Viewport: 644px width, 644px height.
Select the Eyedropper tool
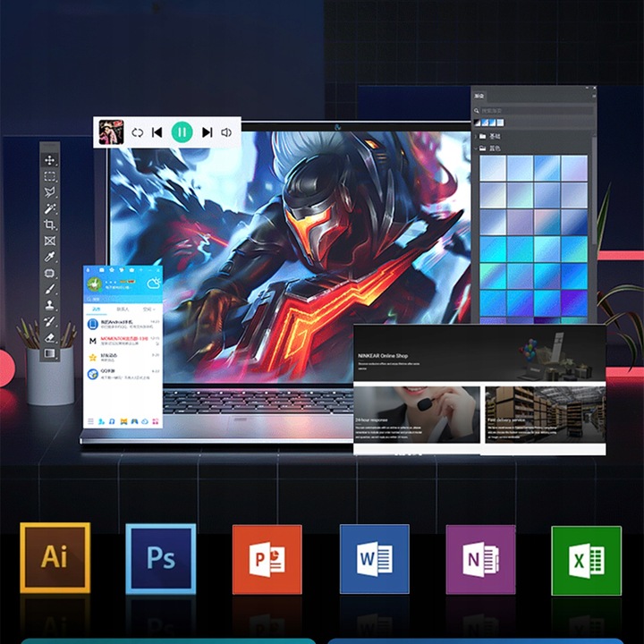point(50,257)
